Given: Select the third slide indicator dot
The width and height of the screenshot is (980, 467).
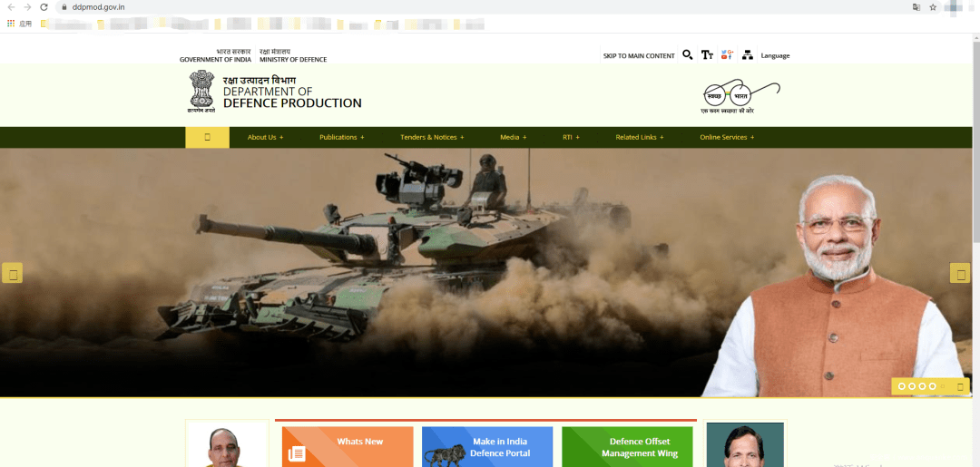Looking at the screenshot, I should point(922,386).
